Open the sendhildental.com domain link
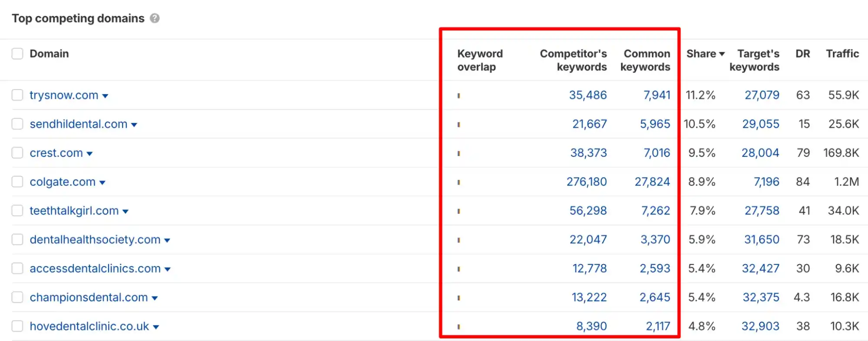This screenshot has width=868, height=341. [79, 124]
